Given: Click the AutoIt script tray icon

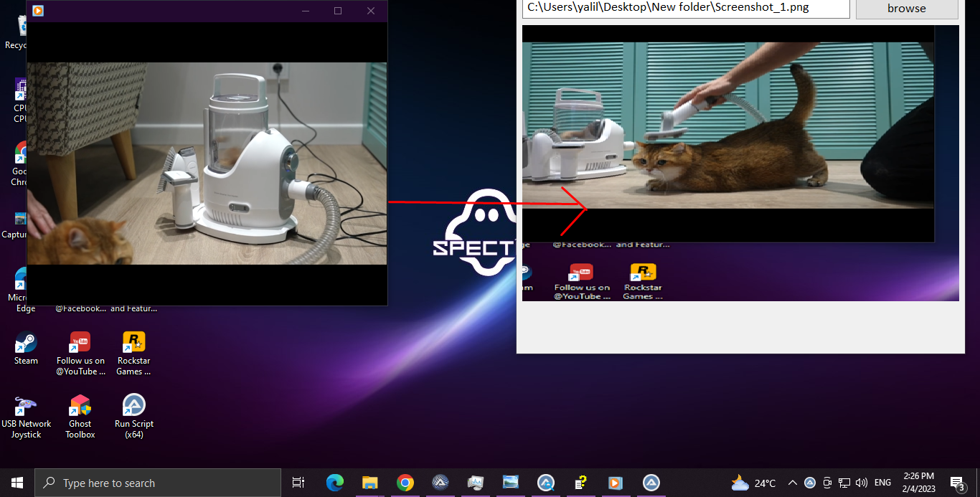Looking at the screenshot, I should (x=810, y=483).
